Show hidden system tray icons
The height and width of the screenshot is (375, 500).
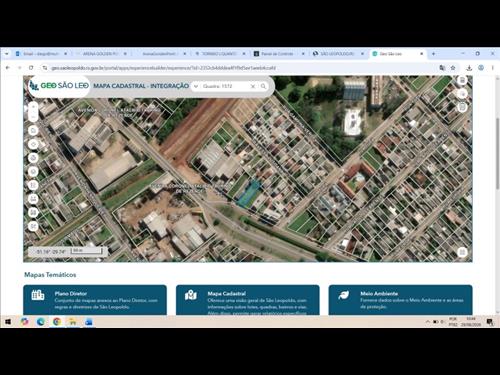pos(428,322)
